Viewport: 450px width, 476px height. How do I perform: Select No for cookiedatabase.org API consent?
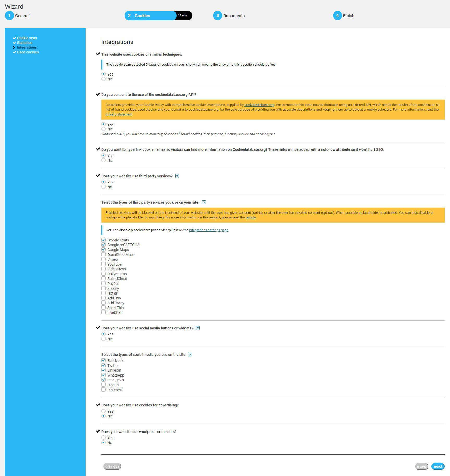[x=103, y=129]
